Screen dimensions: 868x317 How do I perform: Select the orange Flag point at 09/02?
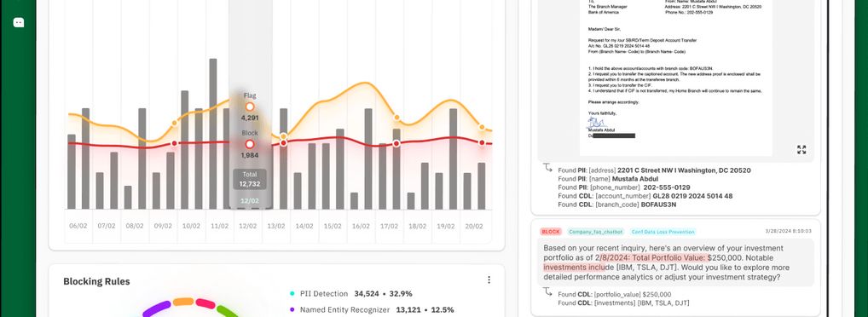point(175,123)
